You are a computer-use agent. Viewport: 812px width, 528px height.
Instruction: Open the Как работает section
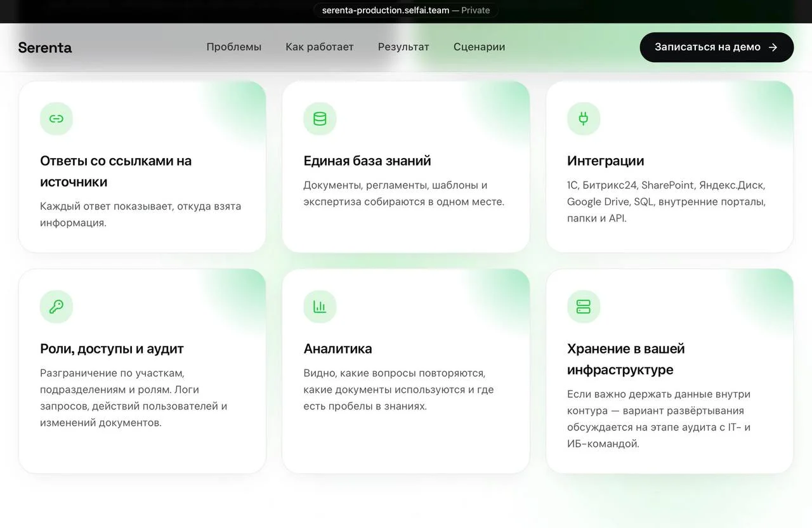coord(320,47)
